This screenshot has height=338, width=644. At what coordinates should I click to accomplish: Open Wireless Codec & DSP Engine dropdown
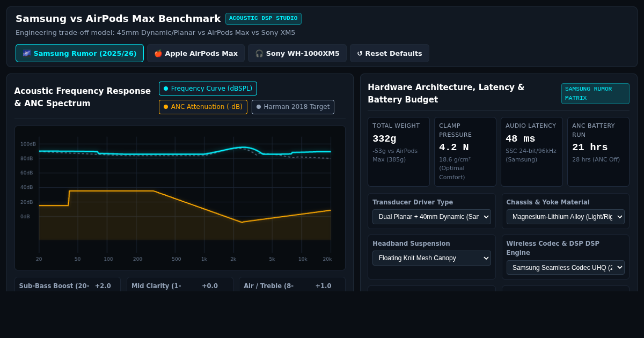click(x=566, y=267)
